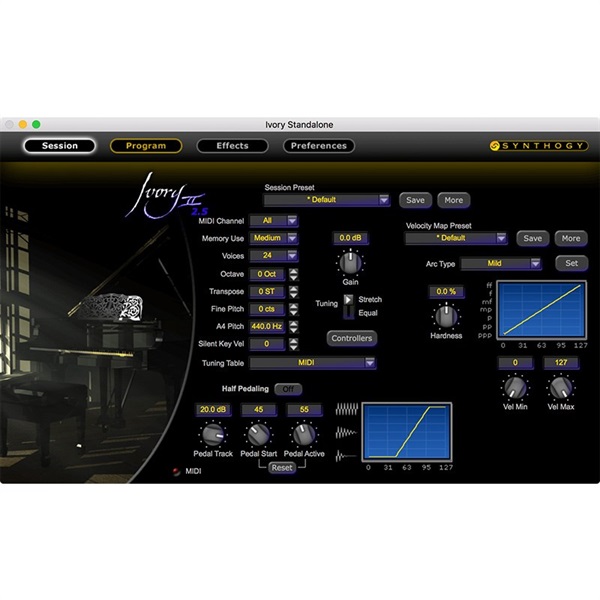This screenshot has width=600, height=600.
Task: Increase Silent Key Vel with up arrow
Action: tap(293, 341)
